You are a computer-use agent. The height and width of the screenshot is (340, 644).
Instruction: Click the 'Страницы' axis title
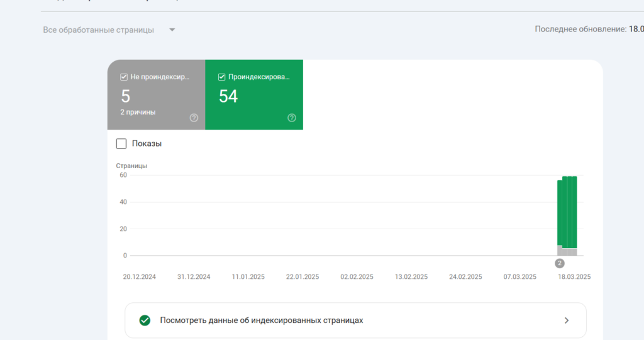click(x=131, y=166)
